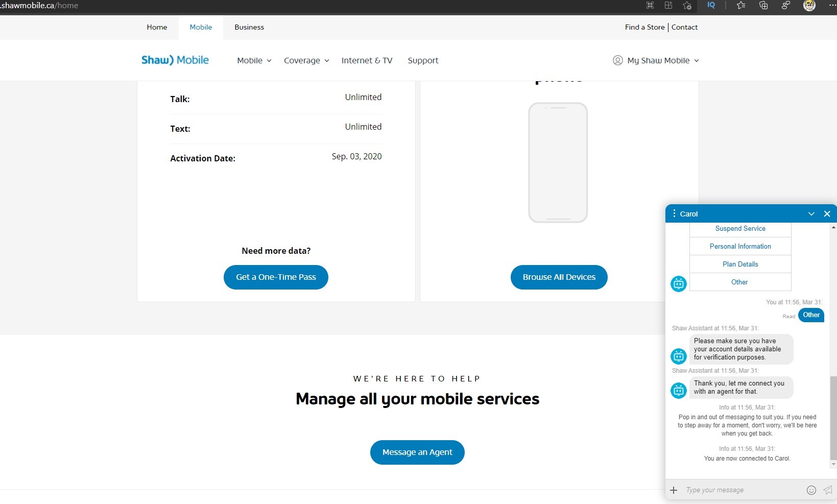837x504 pixels.
Task: Click the plus attachment icon in chat
Action: 674,490
